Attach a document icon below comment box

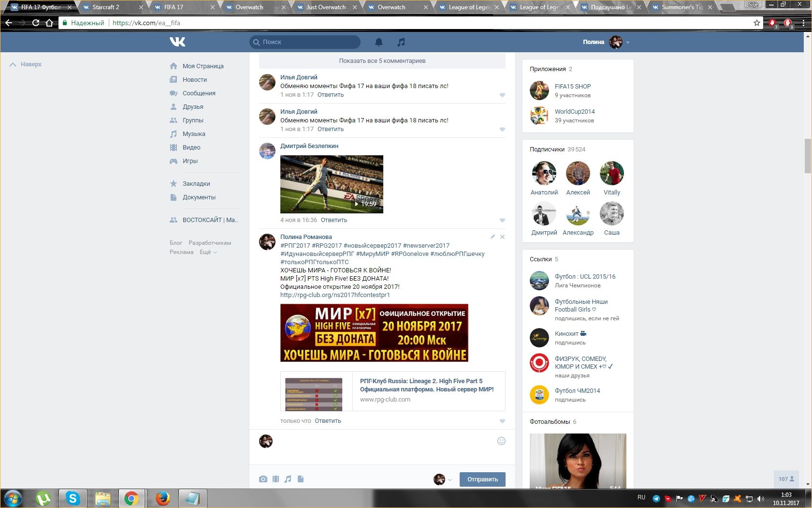[301, 479]
